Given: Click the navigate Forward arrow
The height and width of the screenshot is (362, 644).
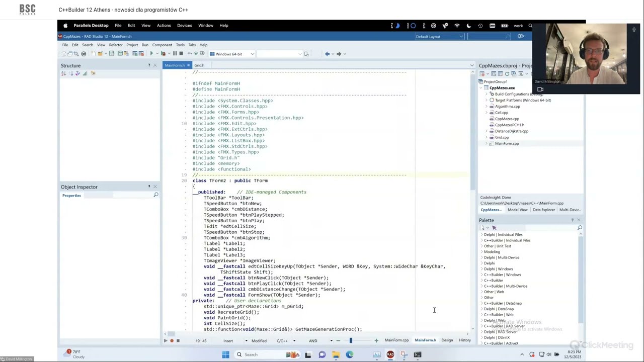Looking at the screenshot, I should (x=339, y=54).
